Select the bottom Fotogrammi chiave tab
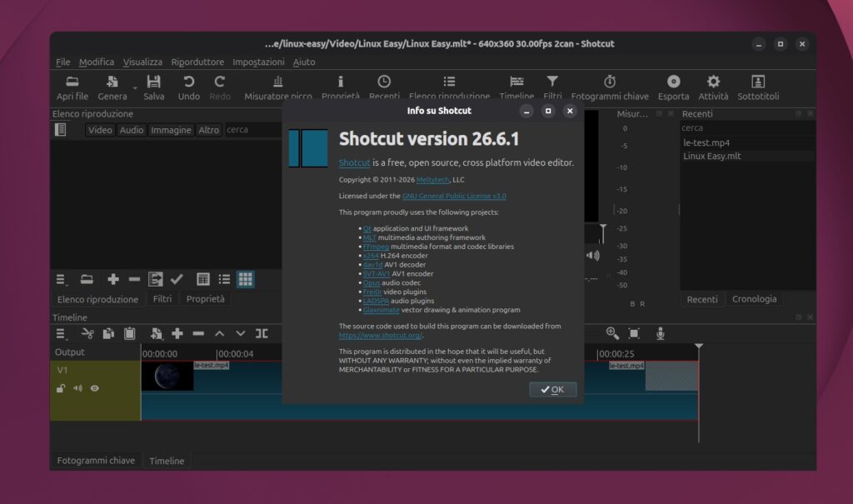This screenshot has height=504, width=853. tap(96, 461)
